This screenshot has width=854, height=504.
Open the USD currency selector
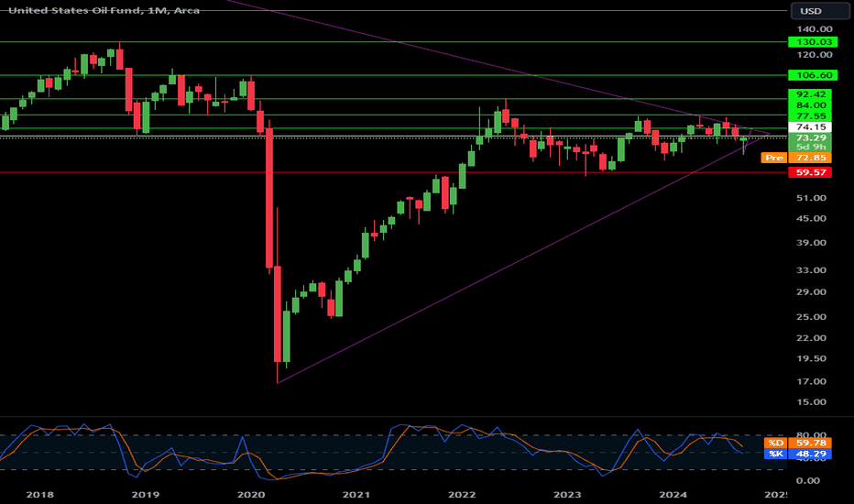click(820, 11)
